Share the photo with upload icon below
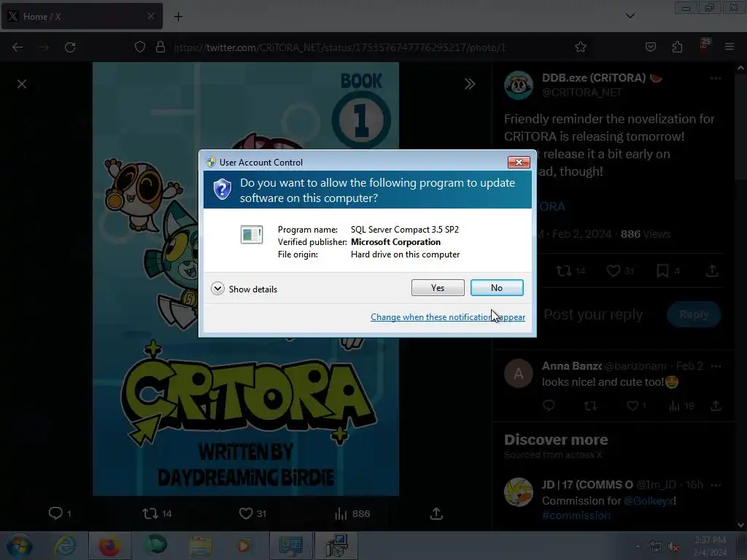 point(436,513)
